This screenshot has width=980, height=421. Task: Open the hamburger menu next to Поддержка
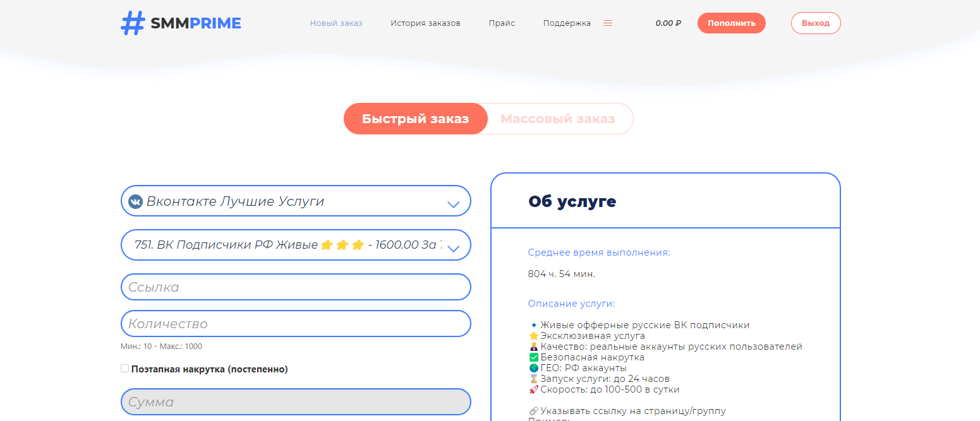[608, 23]
